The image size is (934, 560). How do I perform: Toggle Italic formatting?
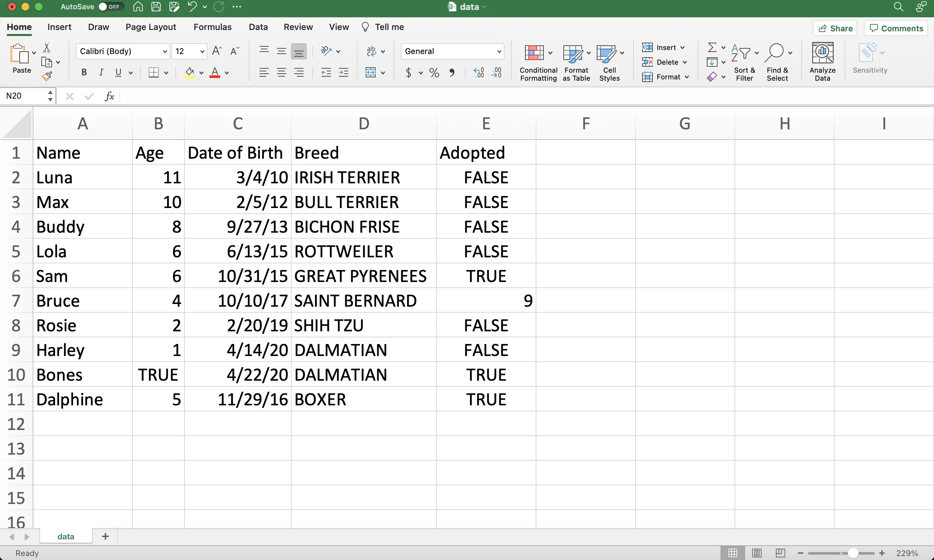point(101,72)
